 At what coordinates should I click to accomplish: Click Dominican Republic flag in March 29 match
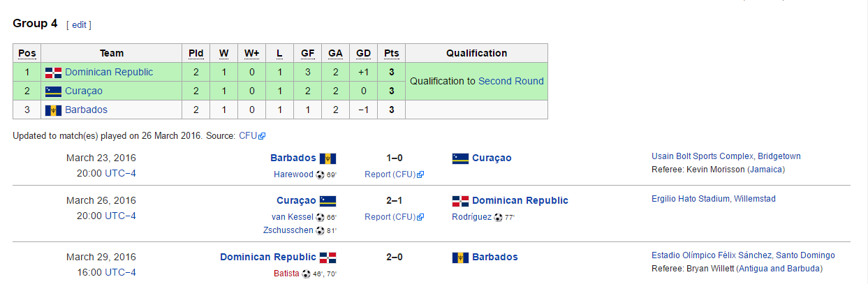pos(328,257)
